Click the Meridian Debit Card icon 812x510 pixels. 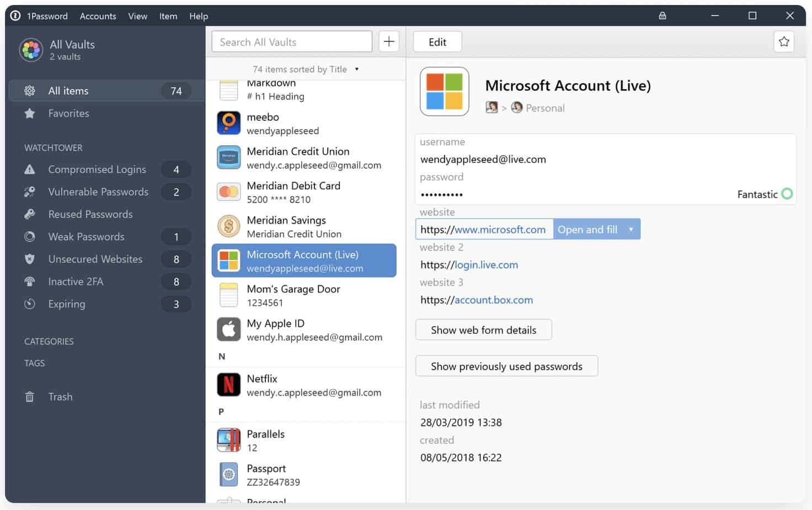pos(228,192)
